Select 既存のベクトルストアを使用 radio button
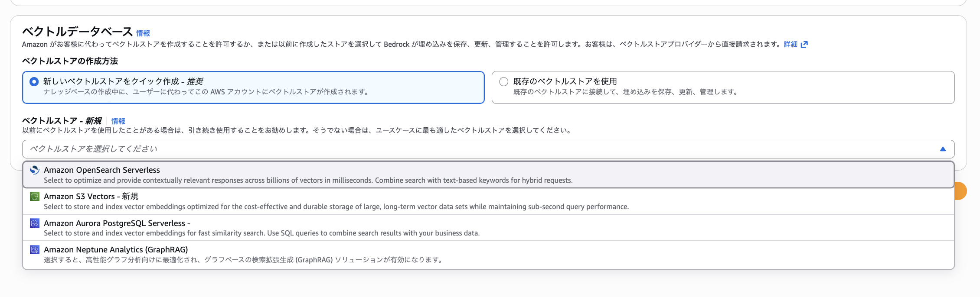Screen dimensions: 980x297 503,82
